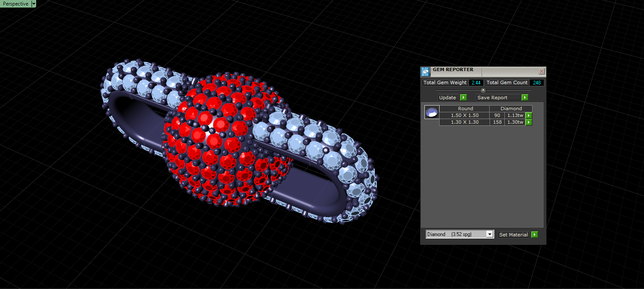This screenshot has width=644, height=289.
Task: Click the 1.30 X 1.30 size cell
Action: [x=464, y=122]
